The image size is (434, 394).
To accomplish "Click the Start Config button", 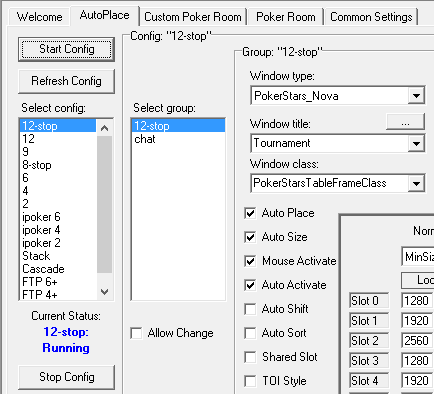I will 66,49.
